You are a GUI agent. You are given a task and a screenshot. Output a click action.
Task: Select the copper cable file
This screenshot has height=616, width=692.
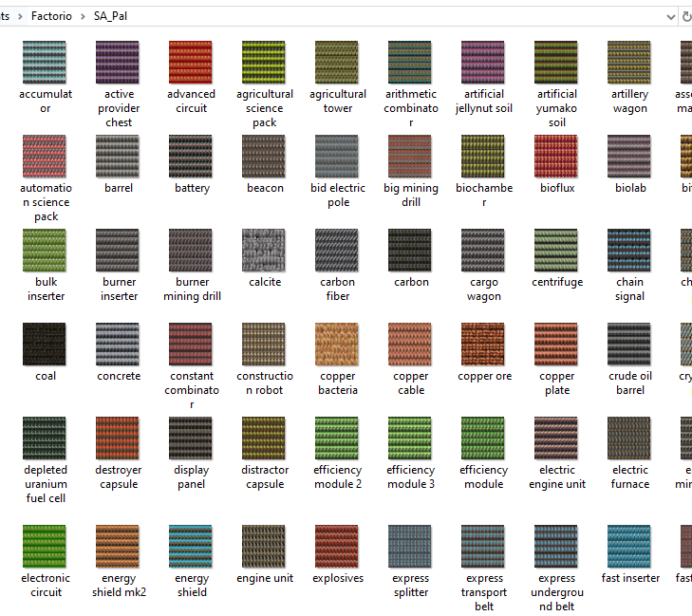(409, 345)
